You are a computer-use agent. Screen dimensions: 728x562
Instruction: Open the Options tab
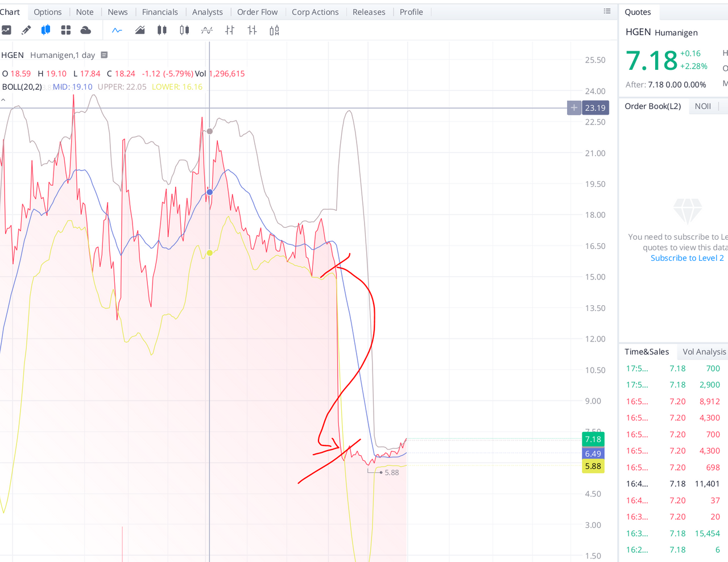click(x=48, y=12)
